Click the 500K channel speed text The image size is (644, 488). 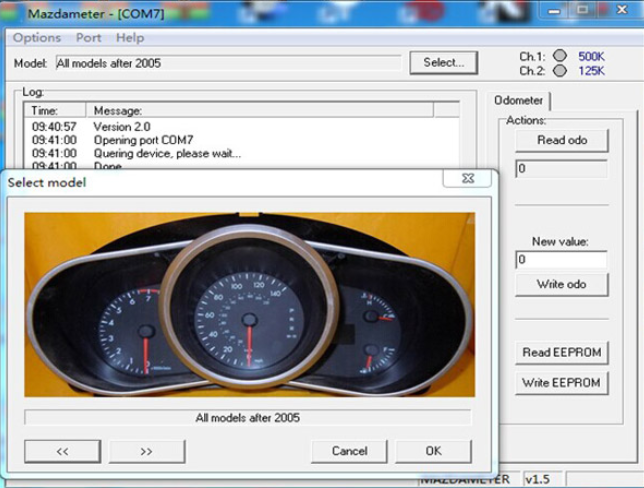(591, 56)
